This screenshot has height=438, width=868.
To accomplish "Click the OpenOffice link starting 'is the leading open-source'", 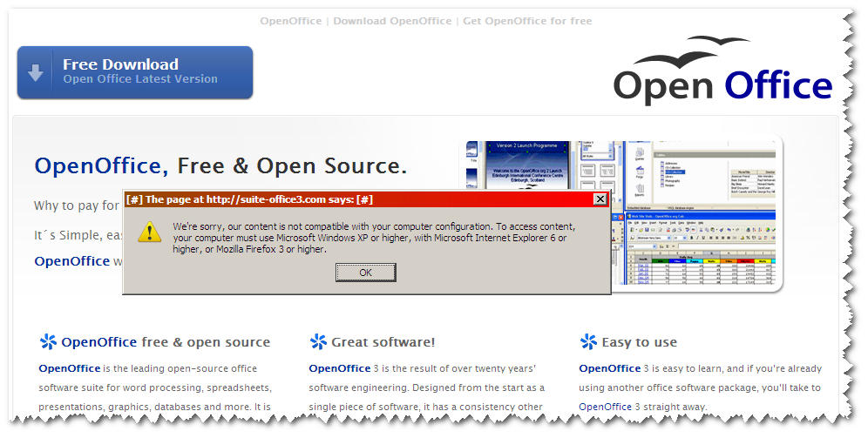I will pyautogui.click(x=69, y=368).
